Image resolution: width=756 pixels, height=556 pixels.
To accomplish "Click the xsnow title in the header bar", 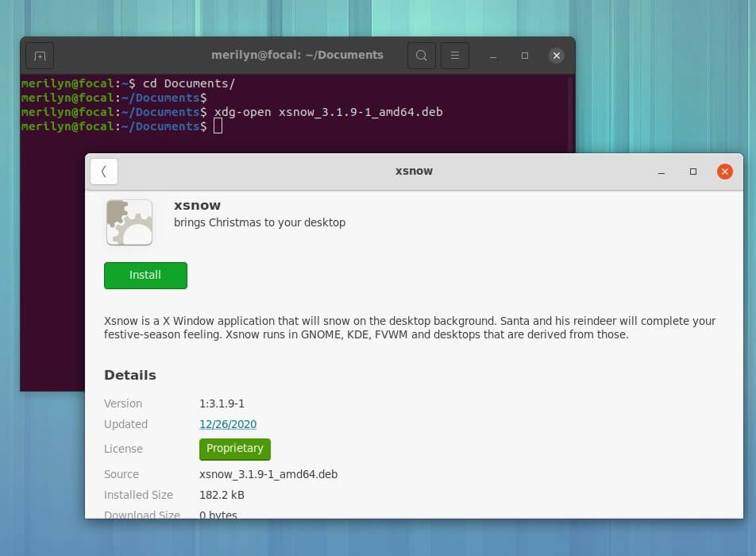I will click(414, 171).
